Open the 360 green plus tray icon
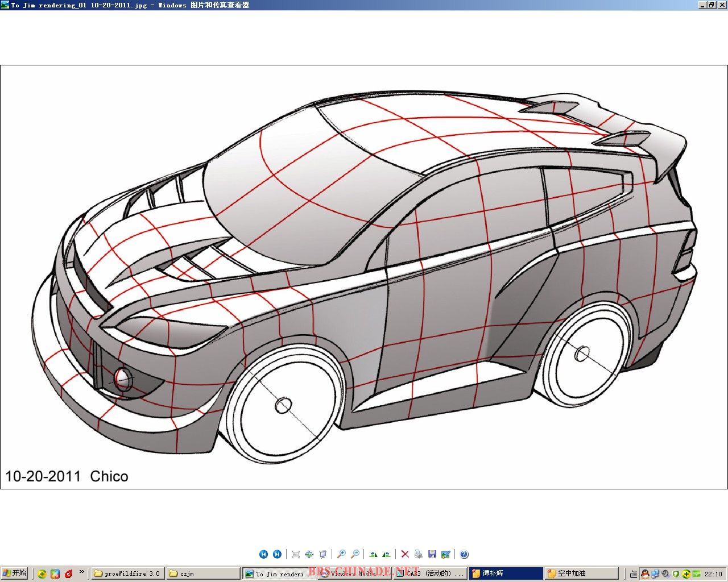The width and height of the screenshot is (728, 582). 686,574
